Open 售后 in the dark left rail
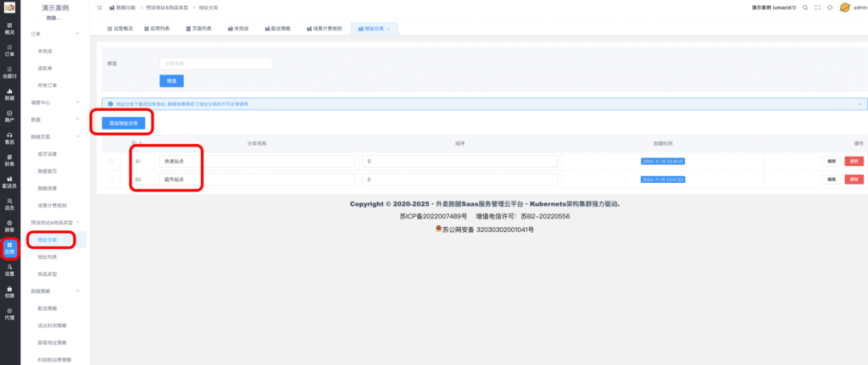Image resolution: width=868 pixels, height=365 pixels. 9,138
